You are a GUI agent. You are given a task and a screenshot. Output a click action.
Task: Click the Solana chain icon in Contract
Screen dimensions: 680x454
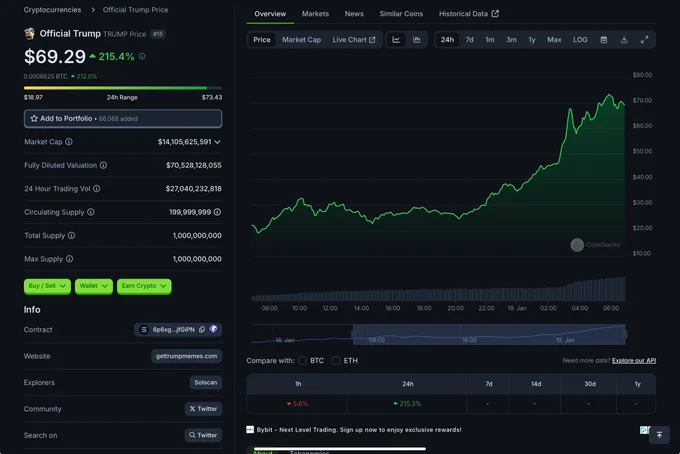(x=144, y=330)
